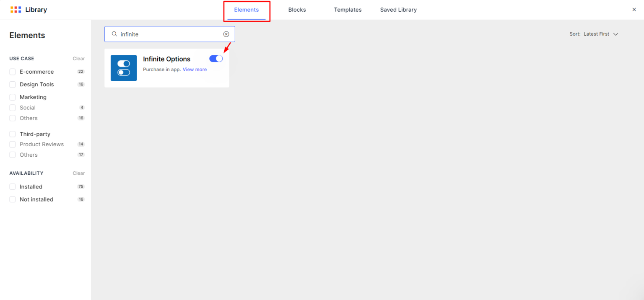Image resolution: width=644 pixels, height=300 pixels.
Task: Click the search magnifier icon
Action: pyautogui.click(x=114, y=34)
